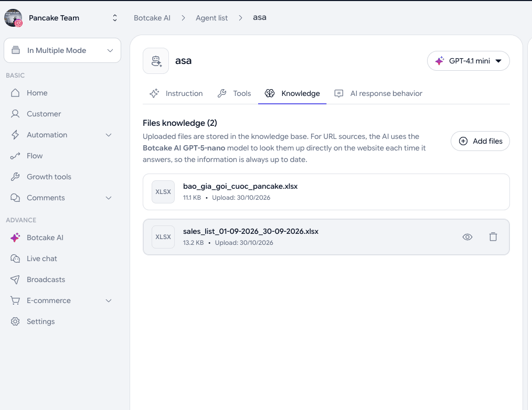This screenshot has height=410, width=532.
Task: Click the XLSX badge of bao_gia_goi_cuoc_pancake file
Action: [x=163, y=192]
